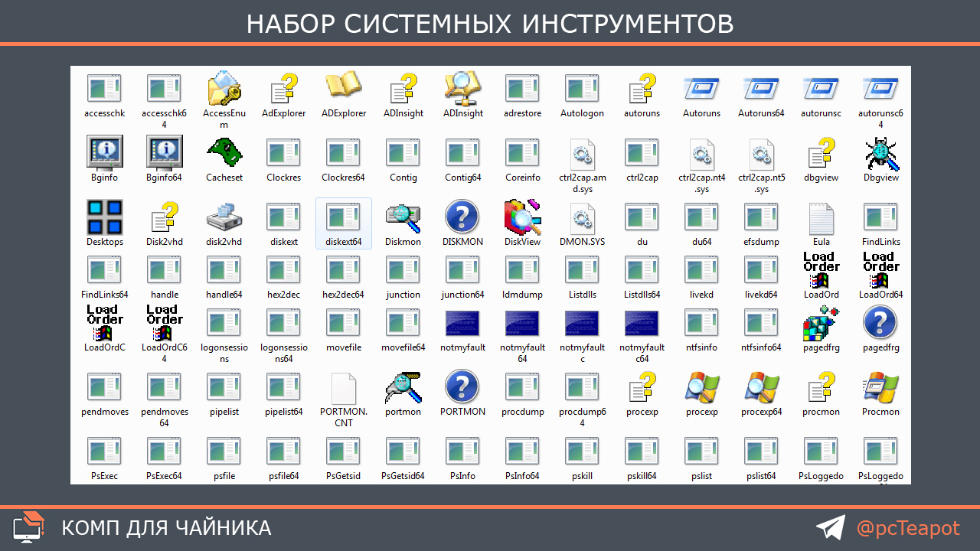Select the LoadOrd64 icon

881,269
